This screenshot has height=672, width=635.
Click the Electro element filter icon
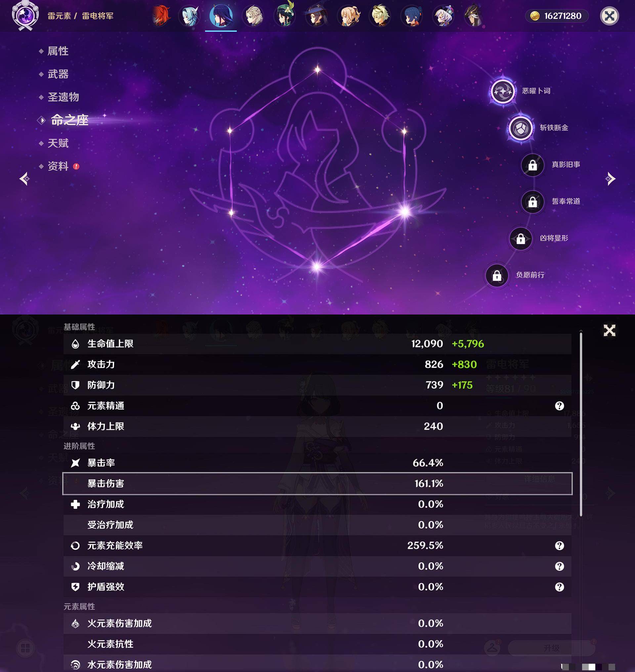click(24, 16)
